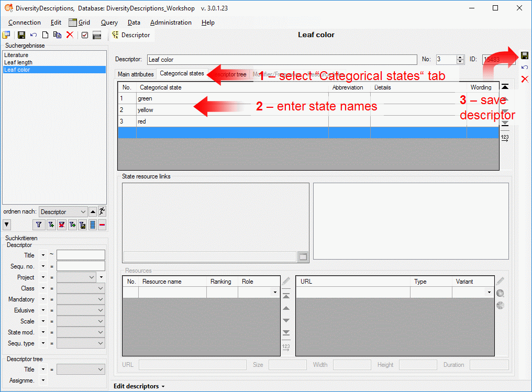Open the Scale search criterion dropdown

pyautogui.click(x=81, y=321)
